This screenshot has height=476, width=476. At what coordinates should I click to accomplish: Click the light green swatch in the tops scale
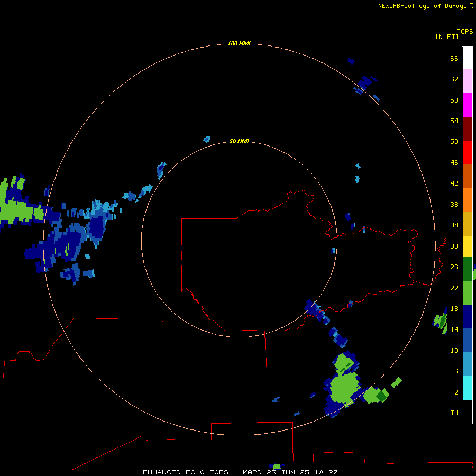pyautogui.click(x=467, y=293)
